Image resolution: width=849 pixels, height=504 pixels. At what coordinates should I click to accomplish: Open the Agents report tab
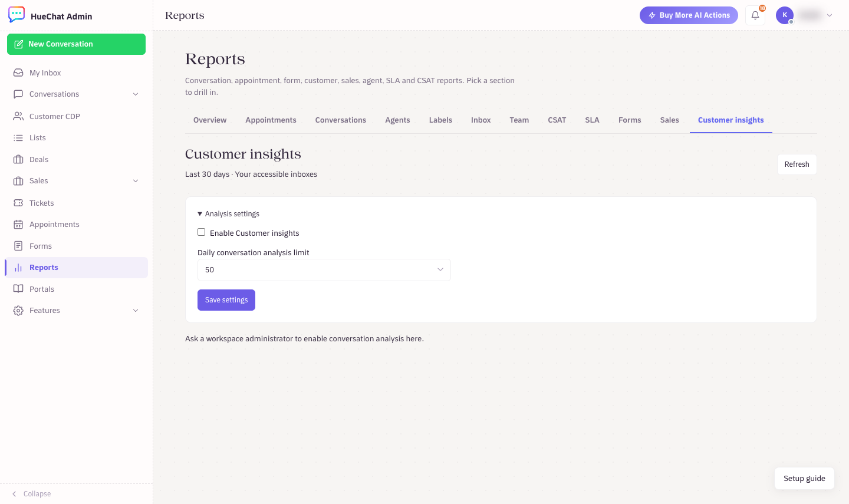(x=397, y=120)
